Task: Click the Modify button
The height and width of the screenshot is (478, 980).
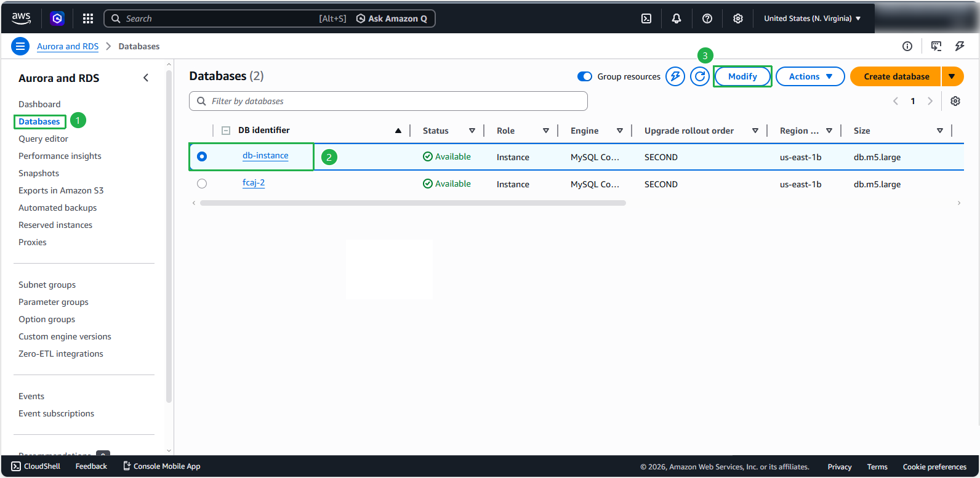Action: 742,76
